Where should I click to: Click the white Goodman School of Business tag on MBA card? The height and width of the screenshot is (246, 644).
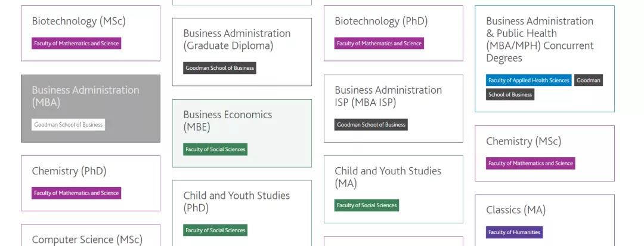68,125
